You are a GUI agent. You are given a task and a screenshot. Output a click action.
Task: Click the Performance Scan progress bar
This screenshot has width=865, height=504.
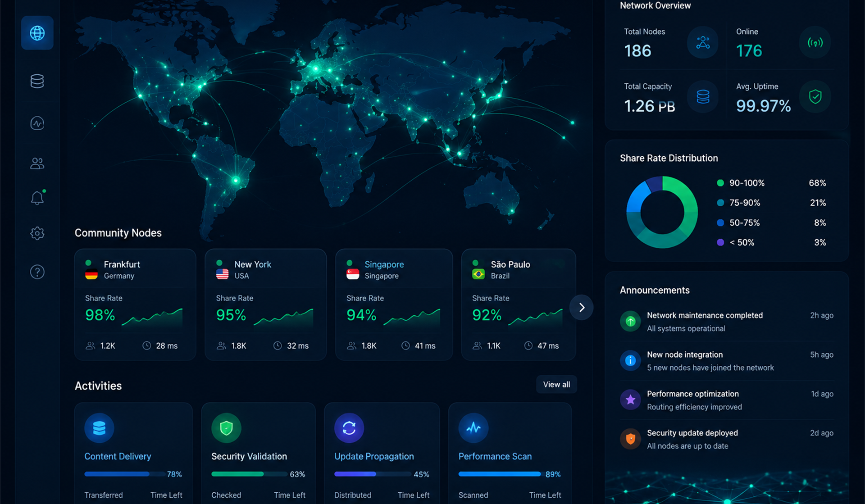pyautogui.click(x=500, y=474)
